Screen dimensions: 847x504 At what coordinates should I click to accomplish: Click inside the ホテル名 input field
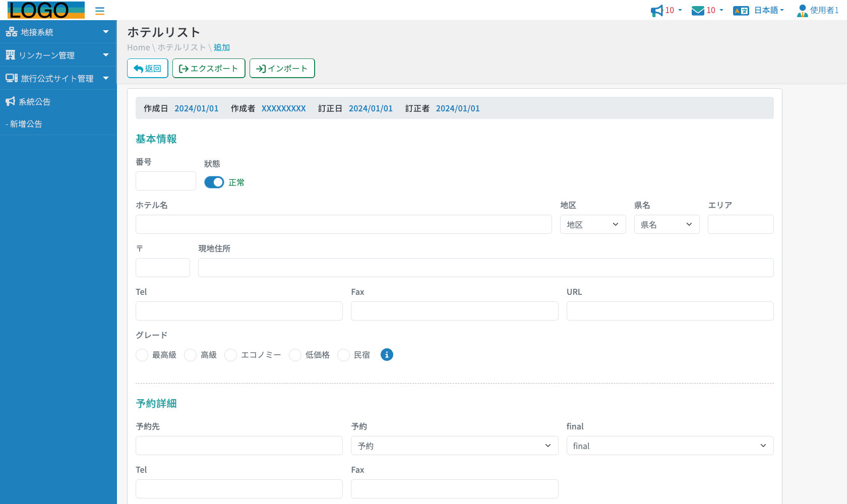point(343,224)
